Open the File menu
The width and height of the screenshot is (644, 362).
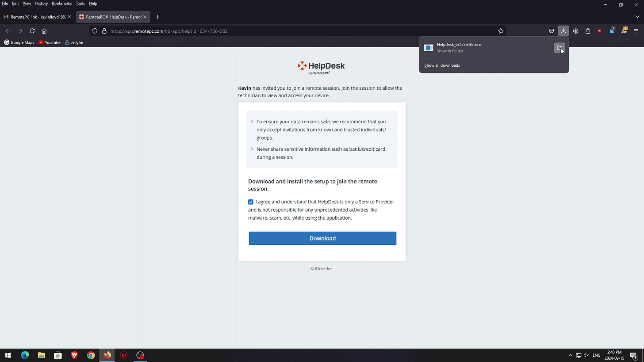click(x=5, y=3)
